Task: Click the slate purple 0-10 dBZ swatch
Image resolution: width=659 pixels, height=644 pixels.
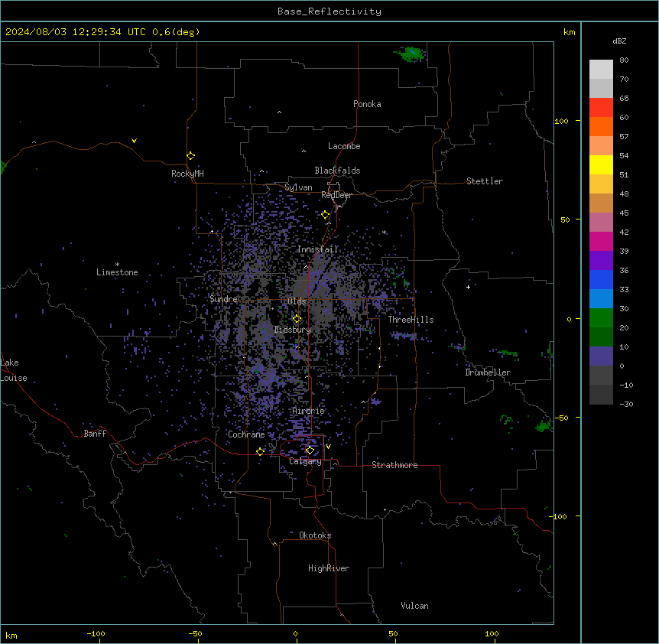Action: click(x=601, y=356)
